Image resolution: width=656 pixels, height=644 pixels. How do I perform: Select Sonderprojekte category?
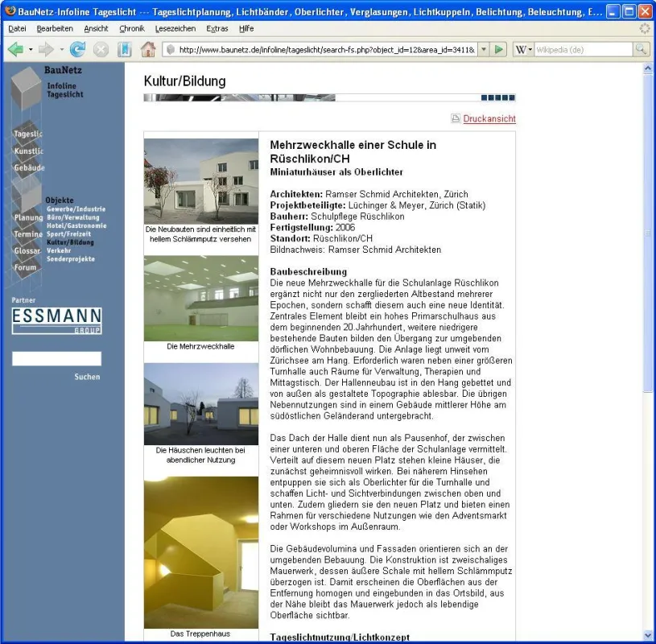point(71,259)
